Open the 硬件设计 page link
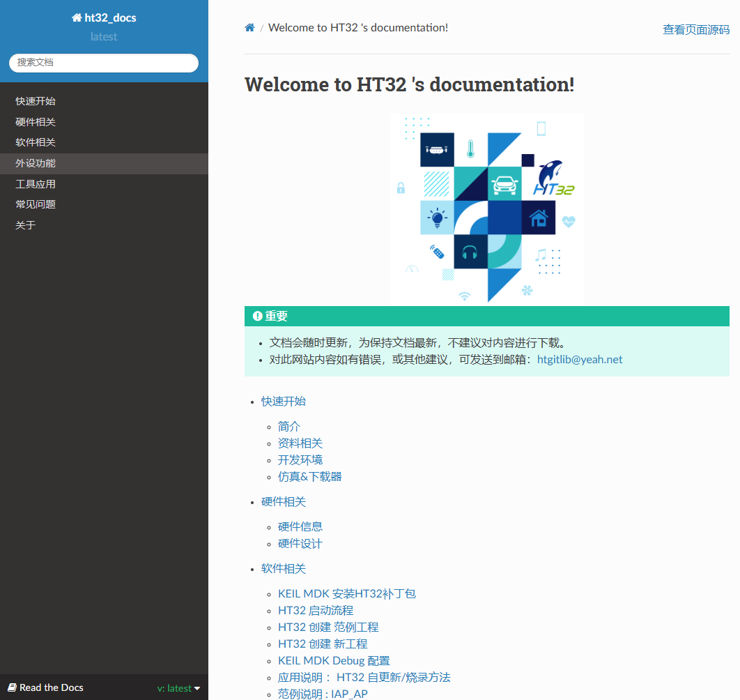Image resolution: width=740 pixels, height=700 pixels. 300,544
